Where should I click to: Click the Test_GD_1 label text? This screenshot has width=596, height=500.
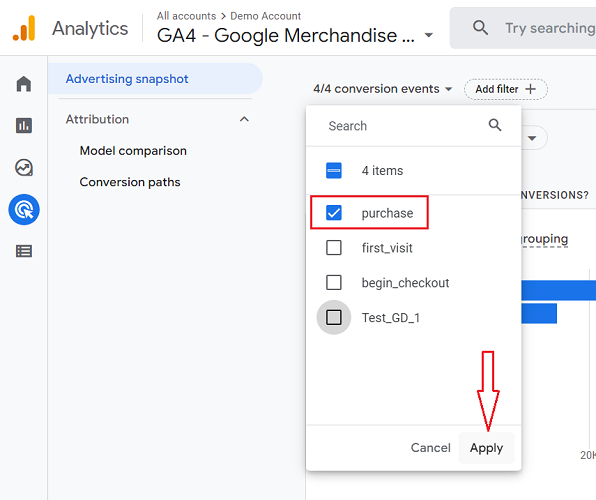tap(391, 318)
